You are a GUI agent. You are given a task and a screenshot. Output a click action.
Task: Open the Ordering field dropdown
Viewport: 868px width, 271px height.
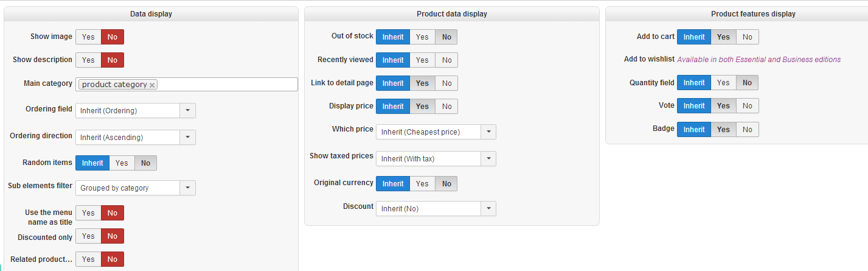coord(187,110)
